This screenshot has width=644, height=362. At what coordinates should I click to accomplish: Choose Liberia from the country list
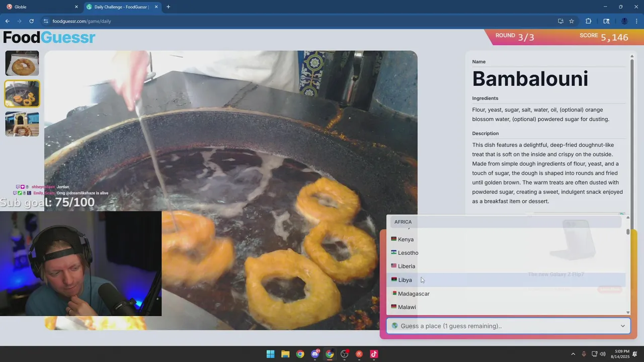507,266
